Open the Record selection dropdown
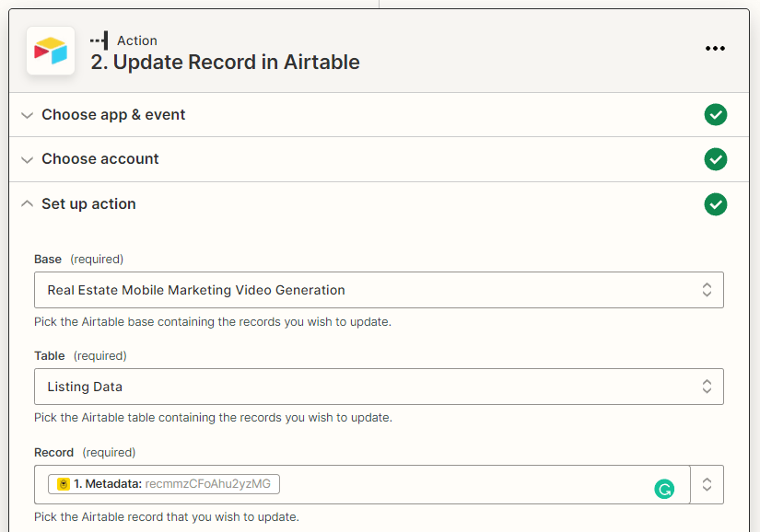Screen dimensions: 760x532 [707, 484]
